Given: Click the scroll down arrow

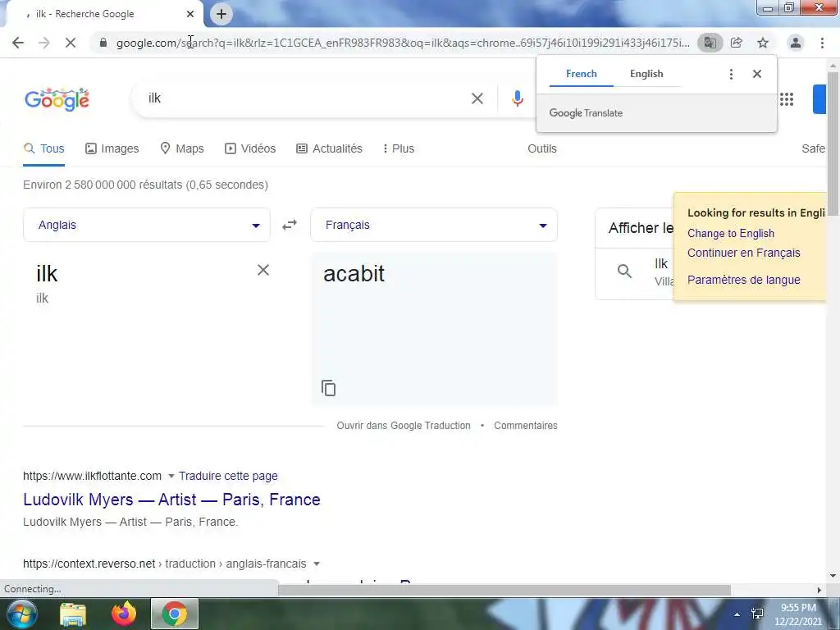Looking at the screenshot, I should point(833,576).
